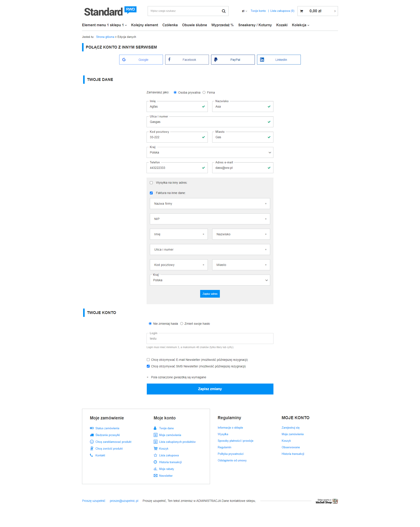Viewport: 420px width, 527px height.
Task: Click invoice Kod pocztowy input field
Action: [179, 265]
